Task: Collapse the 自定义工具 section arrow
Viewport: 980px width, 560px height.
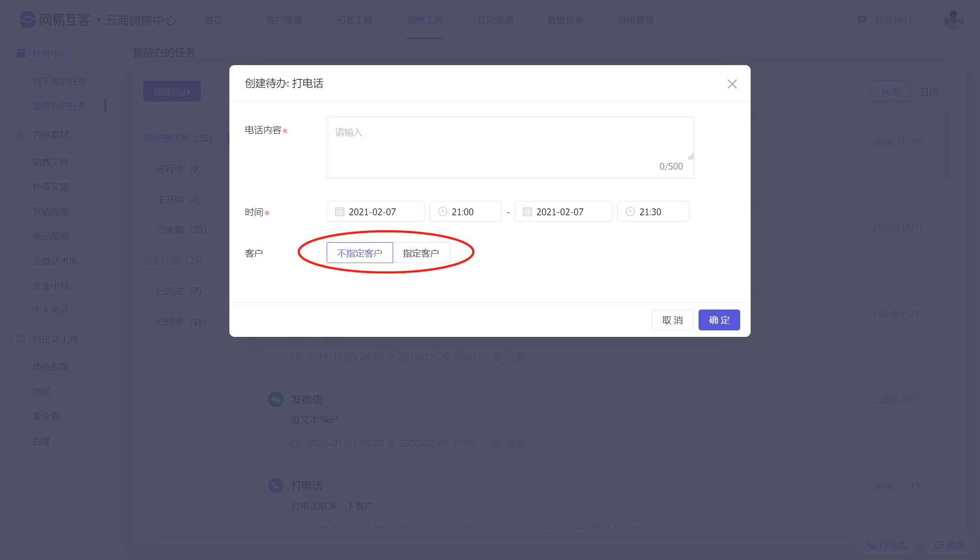Action: point(103,339)
